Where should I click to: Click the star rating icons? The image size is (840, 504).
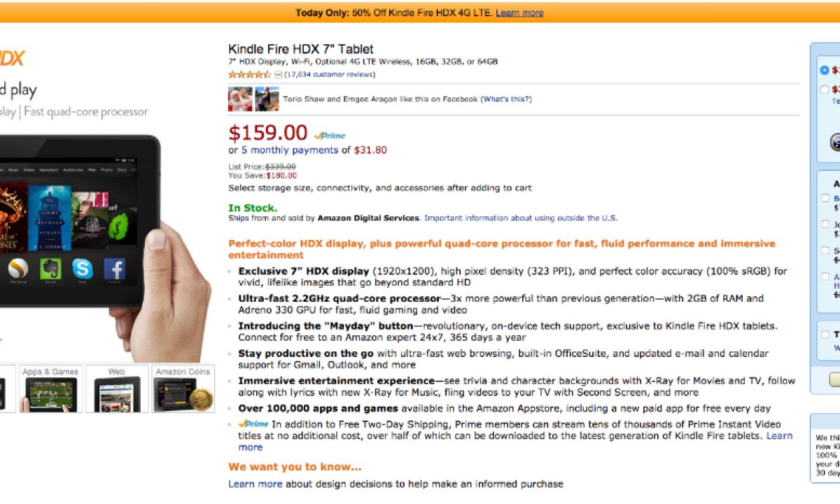click(x=249, y=74)
